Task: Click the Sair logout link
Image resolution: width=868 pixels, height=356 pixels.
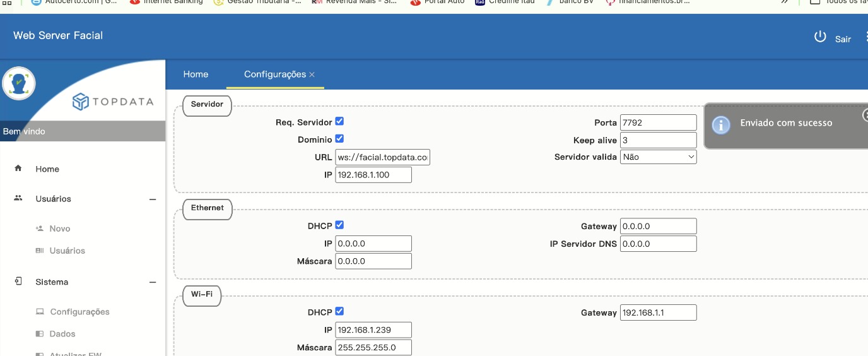Action: (x=843, y=39)
